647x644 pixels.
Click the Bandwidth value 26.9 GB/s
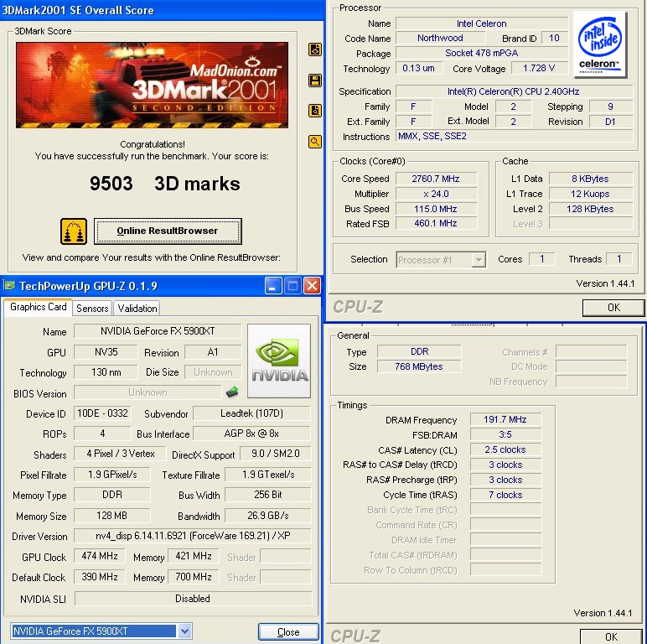(x=268, y=516)
